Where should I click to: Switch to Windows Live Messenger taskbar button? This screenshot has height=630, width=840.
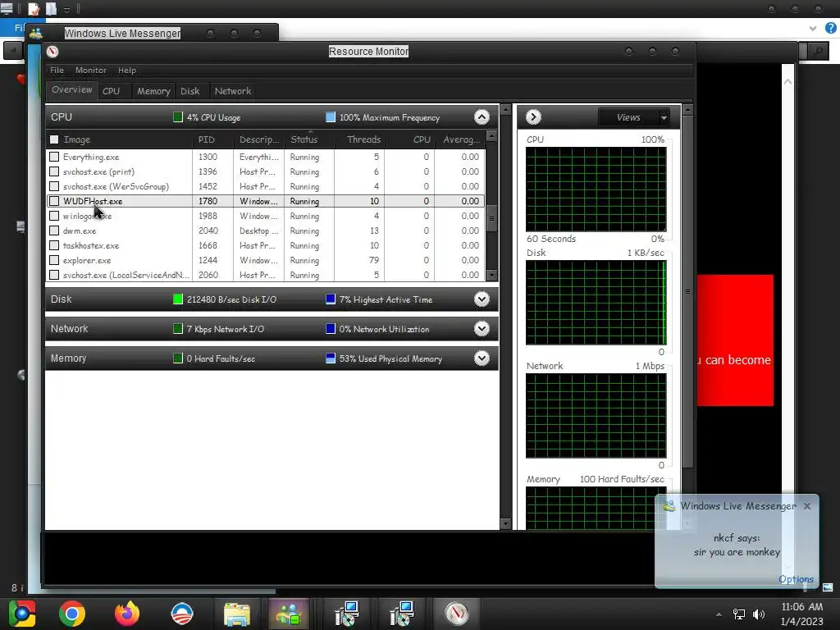tap(289, 614)
